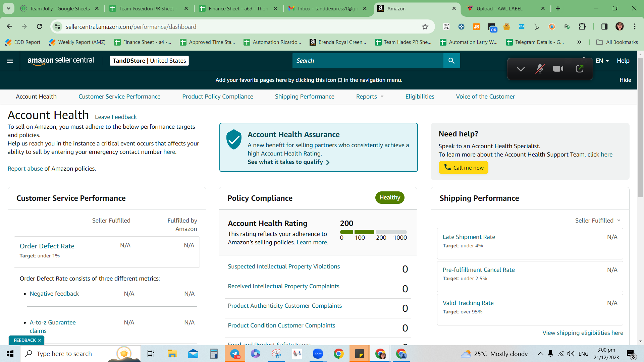Image resolution: width=644 pixels, height=362 pixels.
Task: Open Task View on taskbar
Action: click(x=151, y=354)
